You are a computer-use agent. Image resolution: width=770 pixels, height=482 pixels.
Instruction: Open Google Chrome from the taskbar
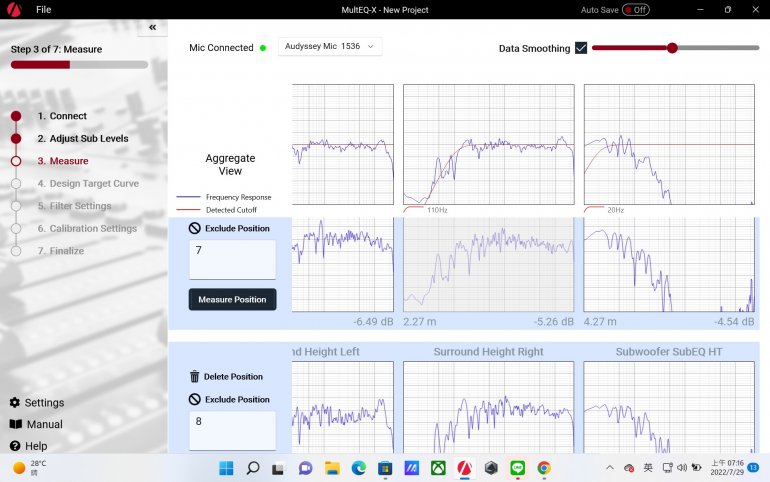[544, 468]
